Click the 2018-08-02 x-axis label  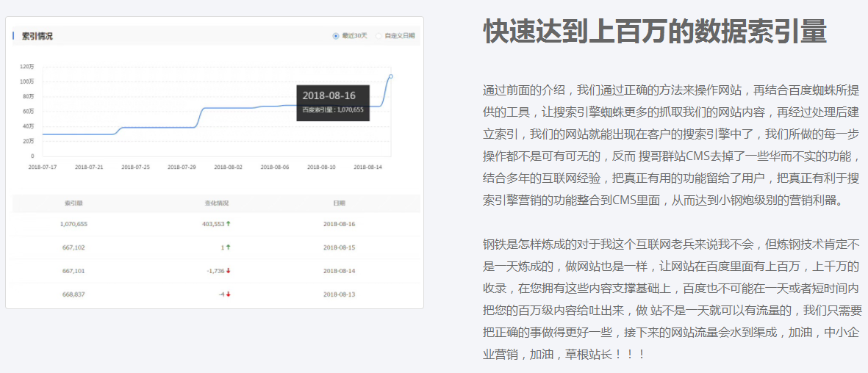point(228,167)
